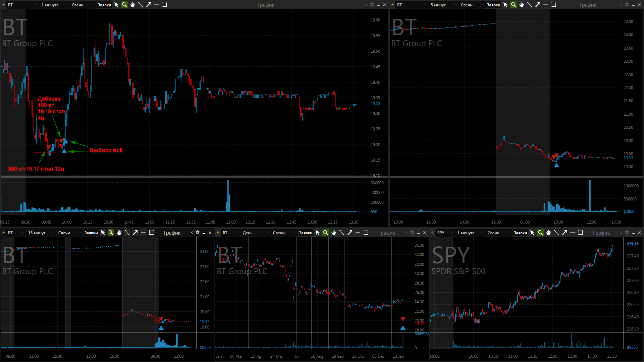Select hand pan tool in 5-minute BT chart

(x=522, y=5)
